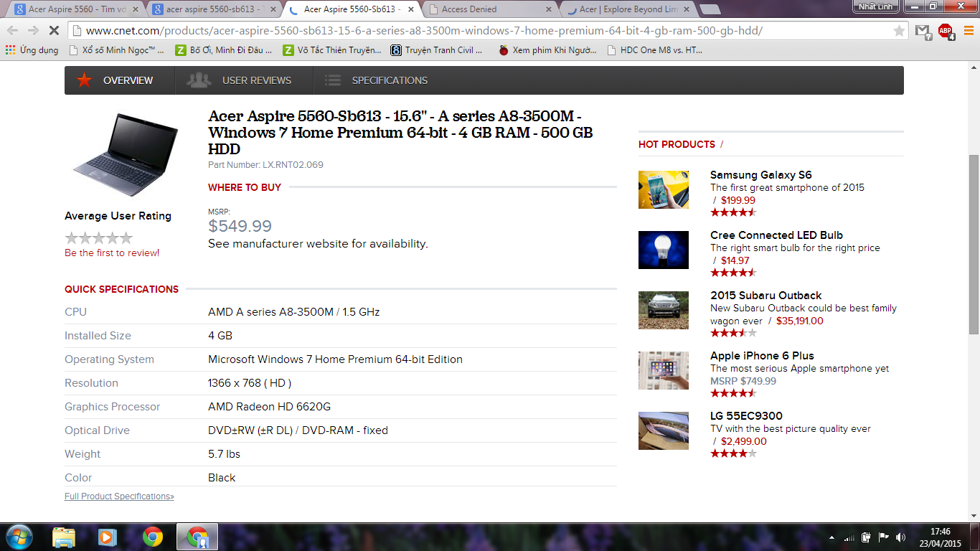Click the Action Center flag tray icon
The width and height of the screenshot is (980, 551).
point(884,537)
